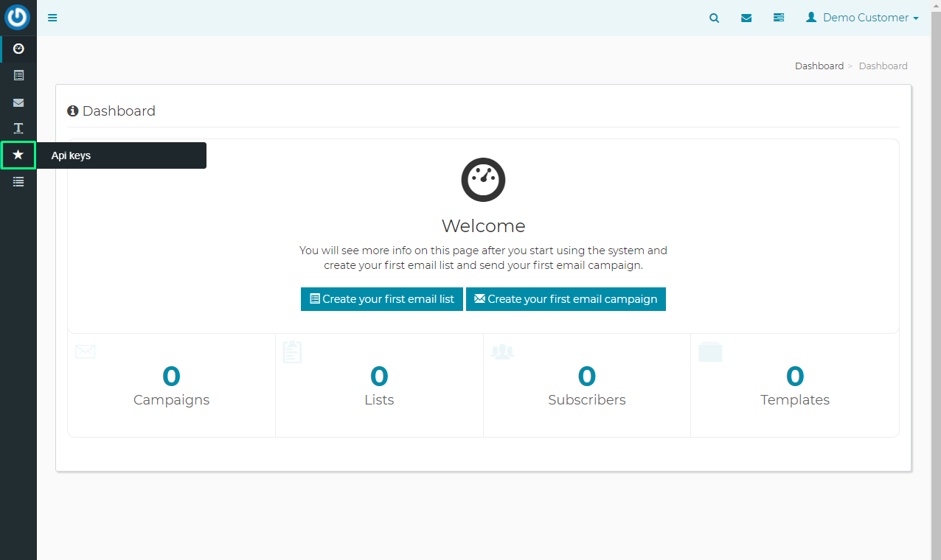Viewport: 941px width, 560px height.
Task: Open the bulleted list icon in sidebar
Action: point(18,181)
